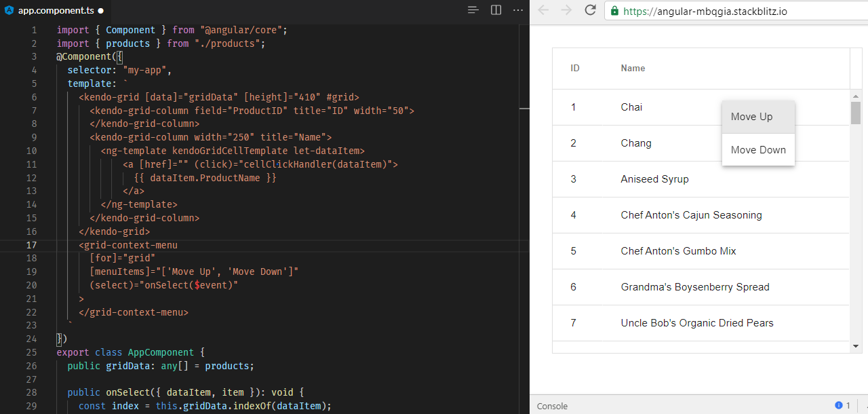Click the grid scrollbar up arrow

[x=855, y=96]
